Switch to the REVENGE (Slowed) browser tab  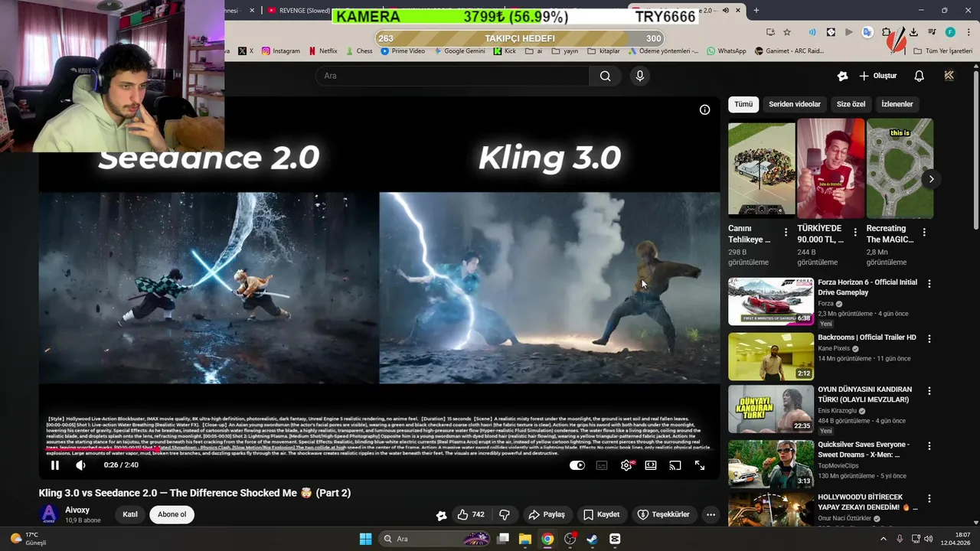(x=299, y=11)
